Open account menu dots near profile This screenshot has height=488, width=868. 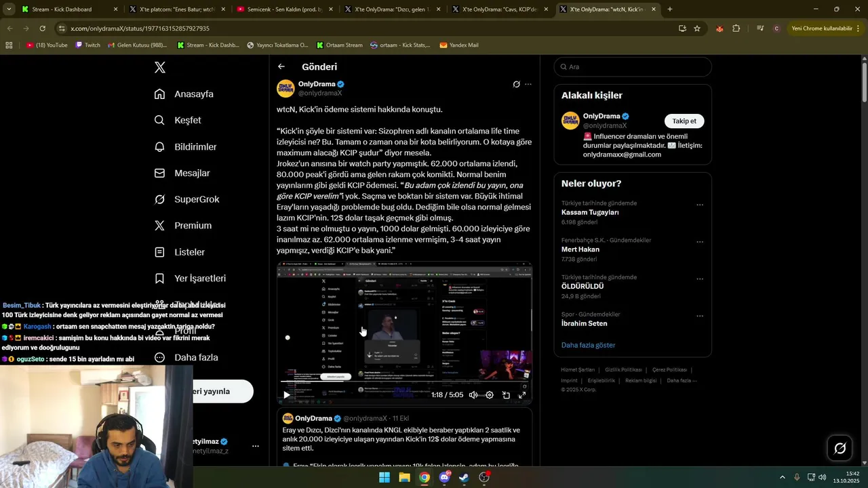tap(256, 446)
